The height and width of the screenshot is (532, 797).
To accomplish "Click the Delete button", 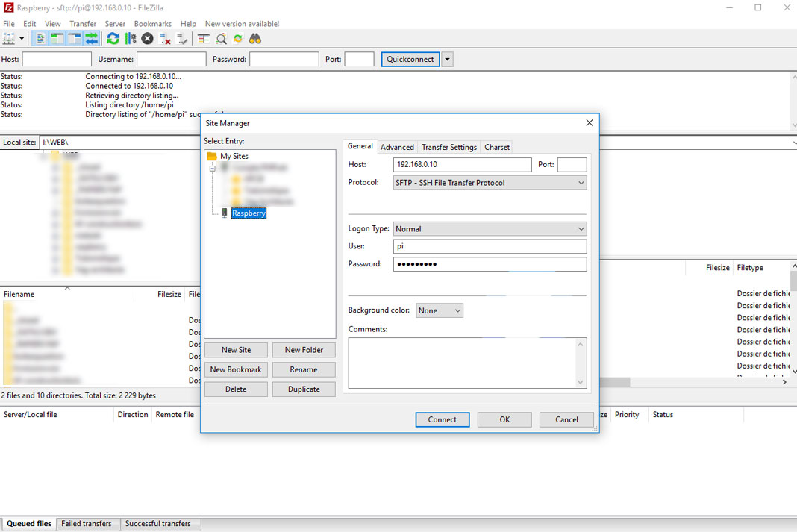I will point(236,389).
